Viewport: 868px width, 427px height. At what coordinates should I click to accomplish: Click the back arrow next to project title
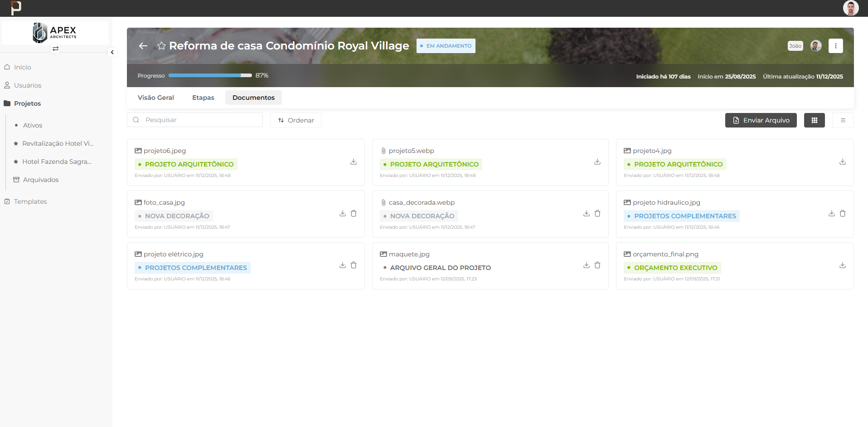[x=143, y=46]
